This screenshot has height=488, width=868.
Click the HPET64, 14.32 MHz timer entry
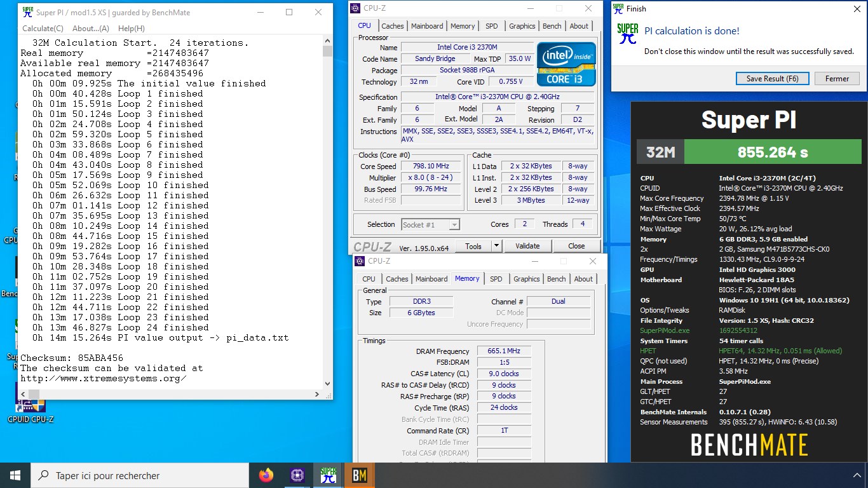tap(780, 351)
